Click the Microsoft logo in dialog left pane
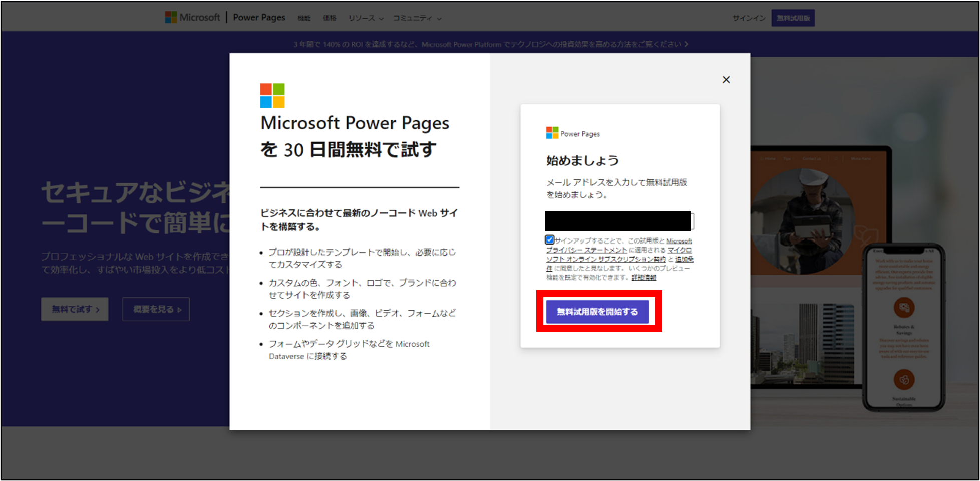Viewport: 980px width, 481px height. point(272,96)
